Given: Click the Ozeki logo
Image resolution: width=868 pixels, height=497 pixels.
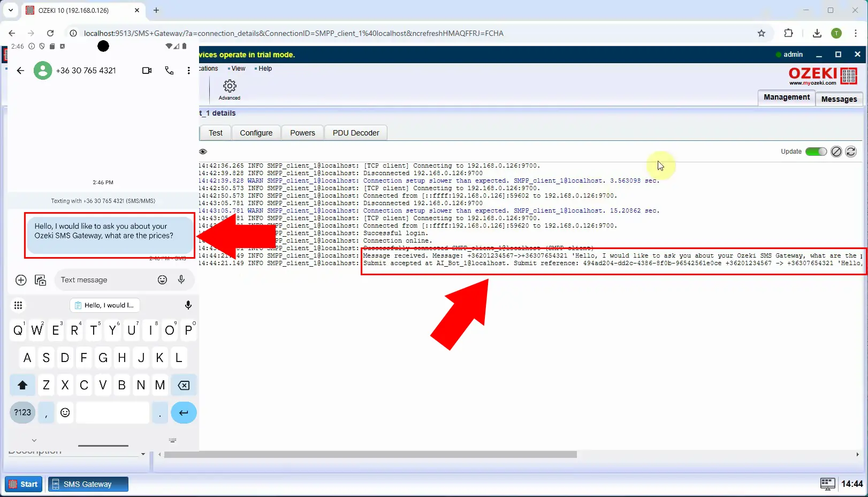Looking at the screenshot, I should tap(823, 76).
